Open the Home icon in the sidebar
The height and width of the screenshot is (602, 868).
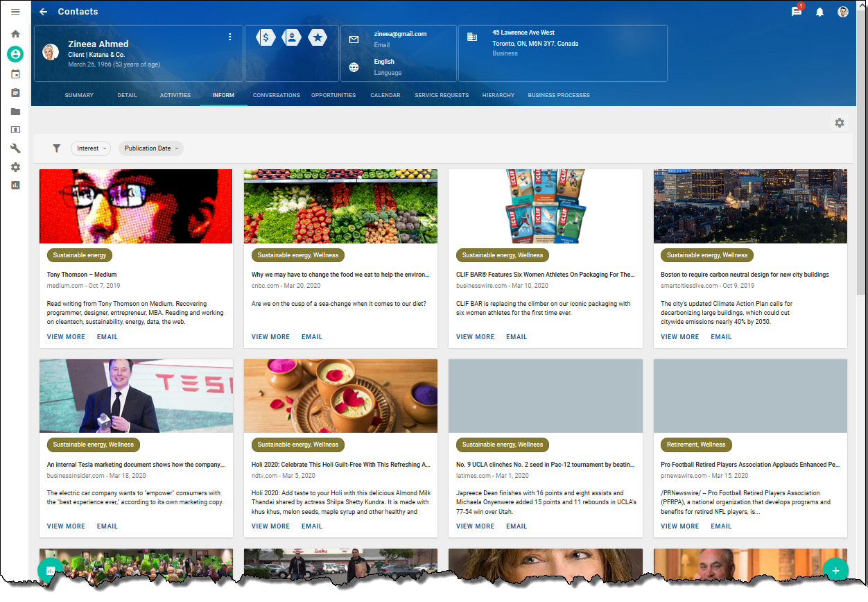[x=15, y=33]
